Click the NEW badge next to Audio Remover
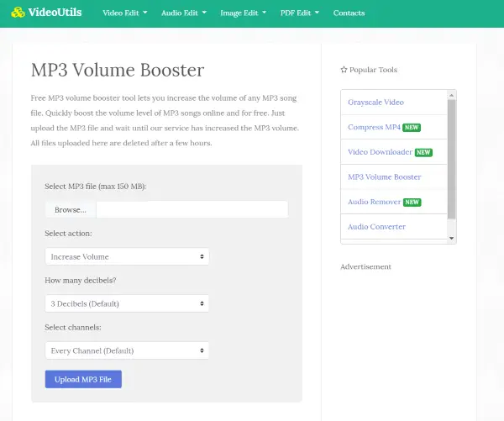 click(x=412, y=202)
